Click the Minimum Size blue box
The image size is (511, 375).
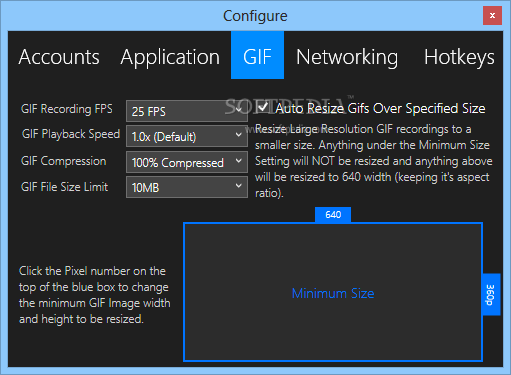[333, 292]
